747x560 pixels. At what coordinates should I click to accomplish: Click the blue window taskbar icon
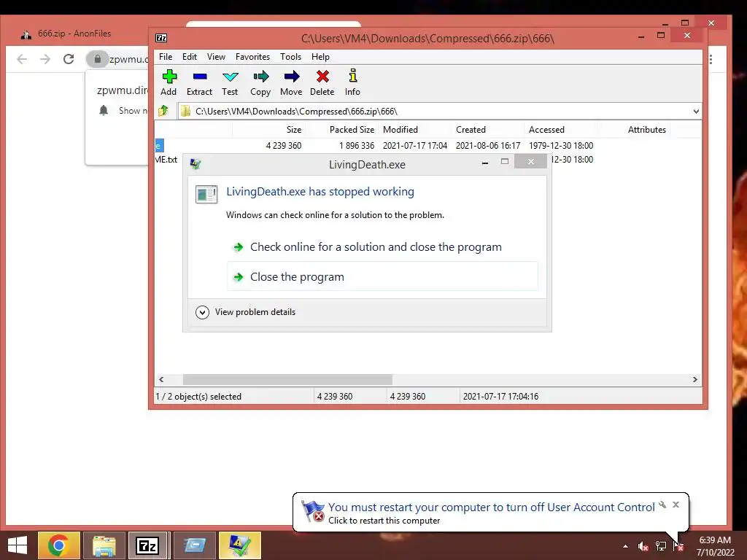(x=194, y=545)
